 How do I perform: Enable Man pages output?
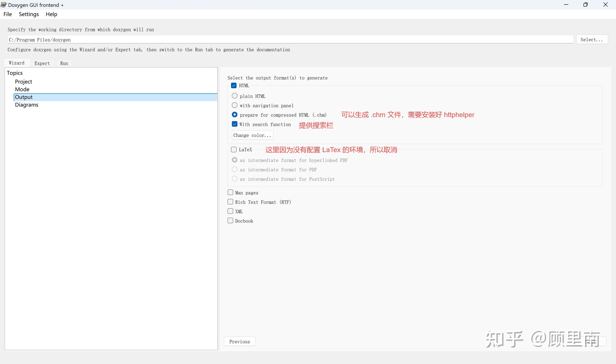230,192
